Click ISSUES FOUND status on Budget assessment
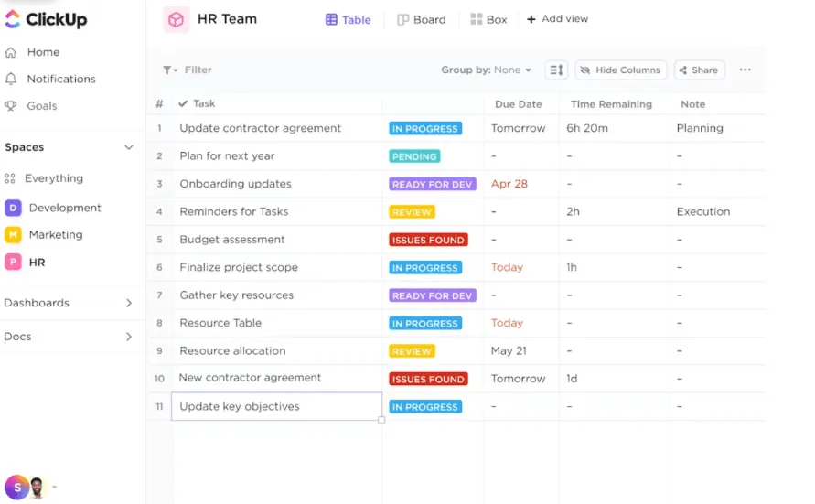Image resolution: width=815 pixels, height=504 pixels. (x=428, y=240)
